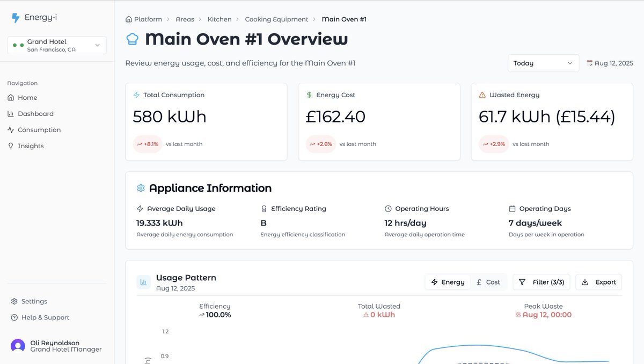This screenshot has height=364, width=644.
Task: Click the Energy-i lightning logo icon
Action: point(15,18)
